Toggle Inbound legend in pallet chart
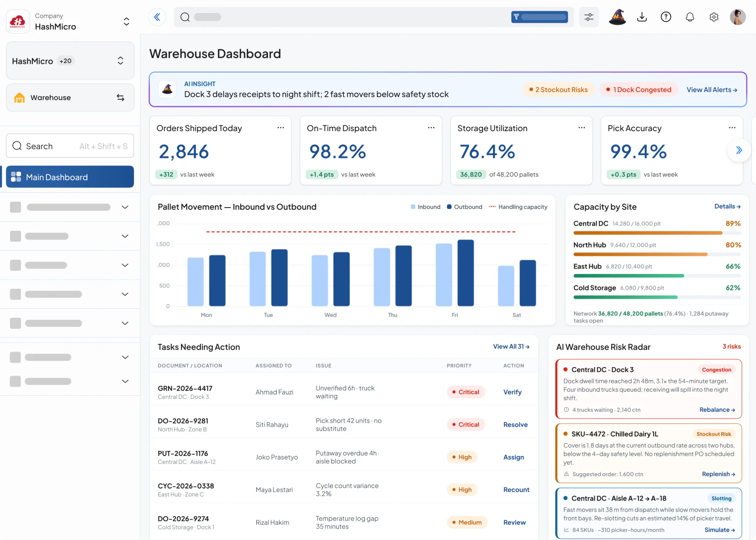 click(x=425, y=207)
